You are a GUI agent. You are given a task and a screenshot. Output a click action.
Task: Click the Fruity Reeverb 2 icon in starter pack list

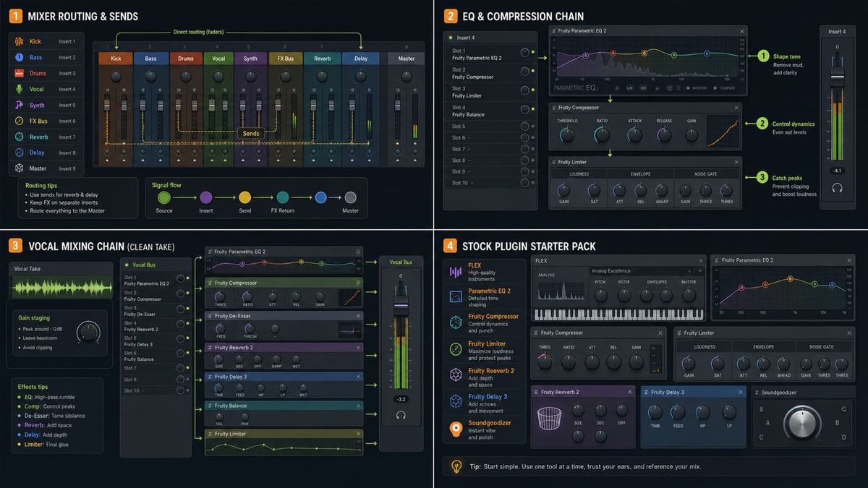point(456,375)
